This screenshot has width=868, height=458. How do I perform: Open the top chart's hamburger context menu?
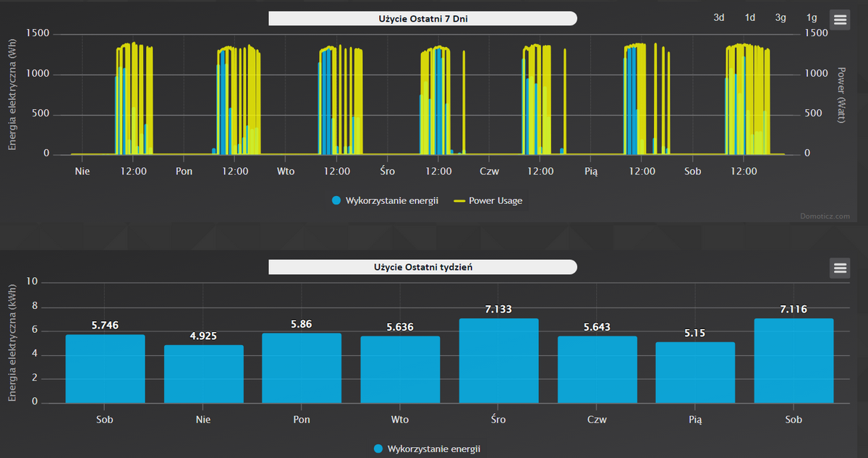(840, 20)
